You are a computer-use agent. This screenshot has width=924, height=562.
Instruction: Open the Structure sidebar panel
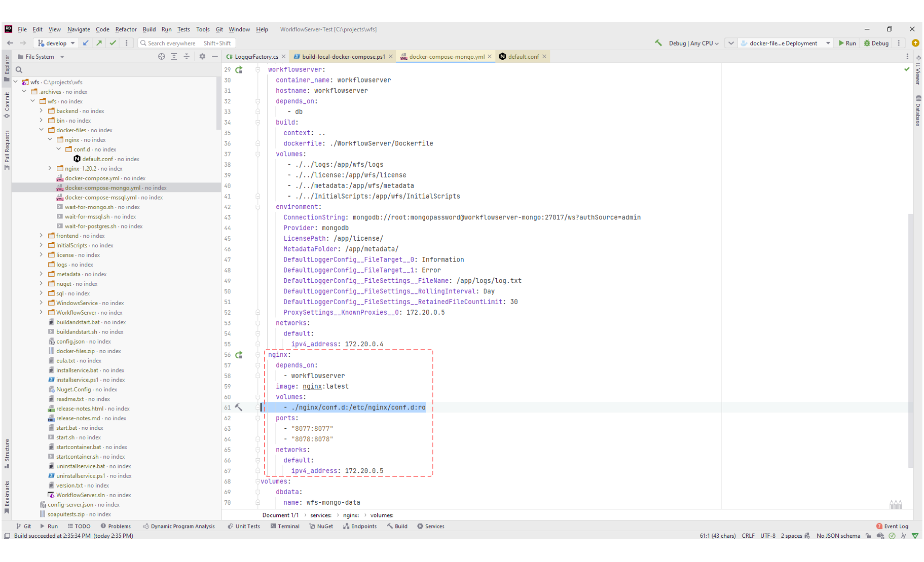pos(7,453)
